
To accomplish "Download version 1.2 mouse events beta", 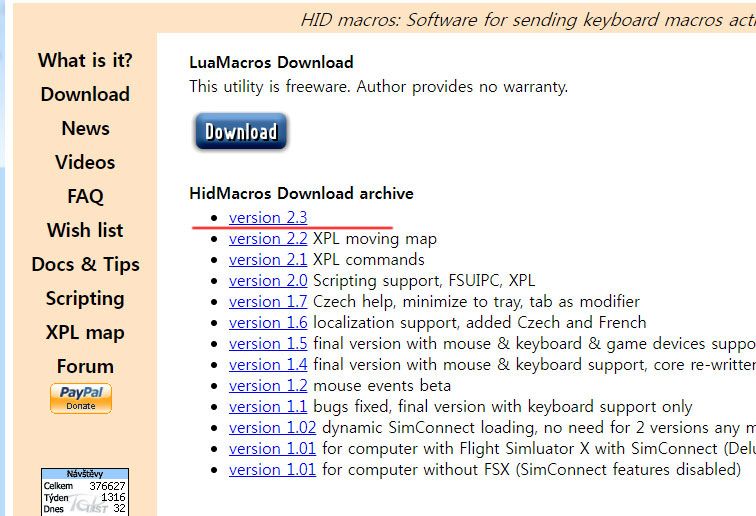I will coord(268,386).
